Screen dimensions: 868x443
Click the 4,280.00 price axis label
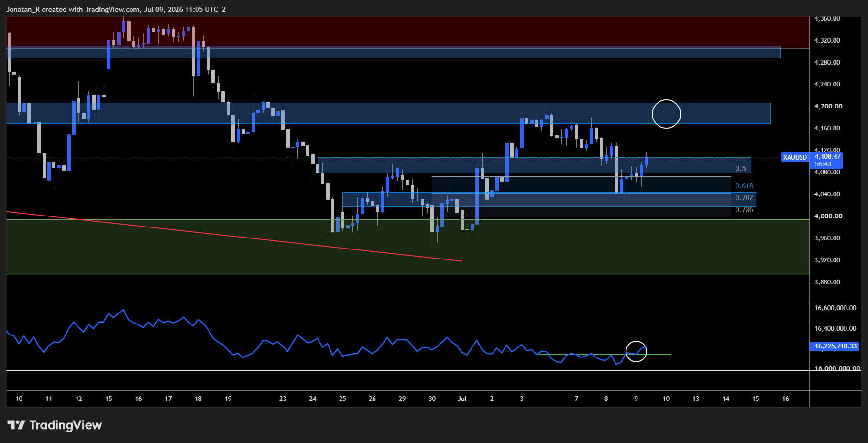827,62
